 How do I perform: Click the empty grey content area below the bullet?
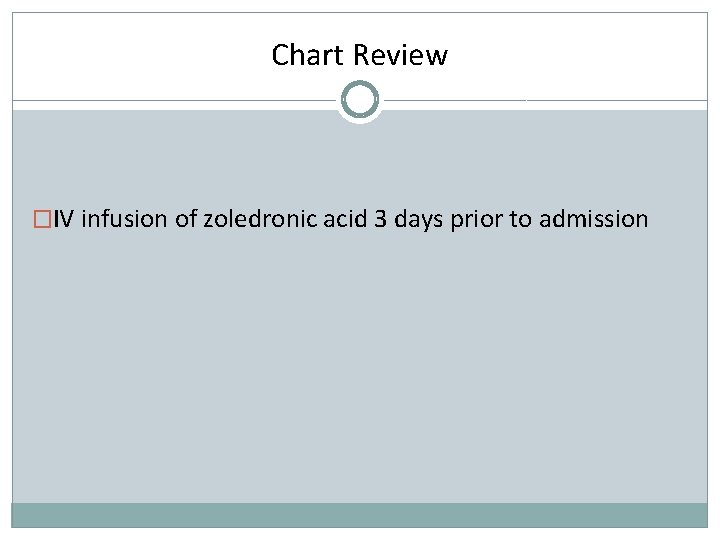[360, 367]
